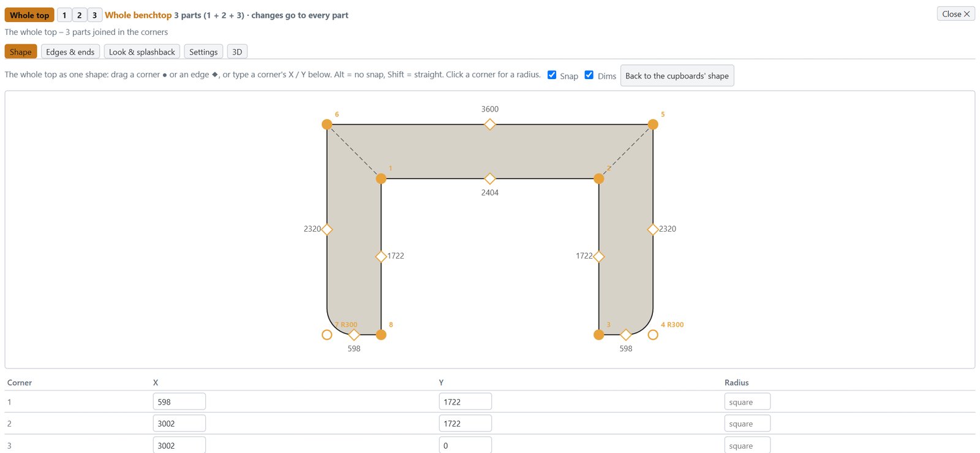Screen dimensions: 980x453
Task: Select benchtop part 3
Action: tap(94, 15)
